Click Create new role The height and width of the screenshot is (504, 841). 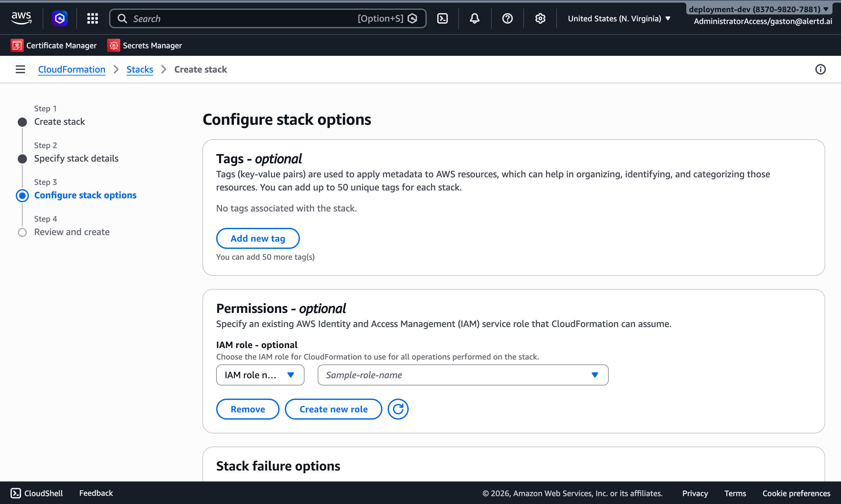333,409
